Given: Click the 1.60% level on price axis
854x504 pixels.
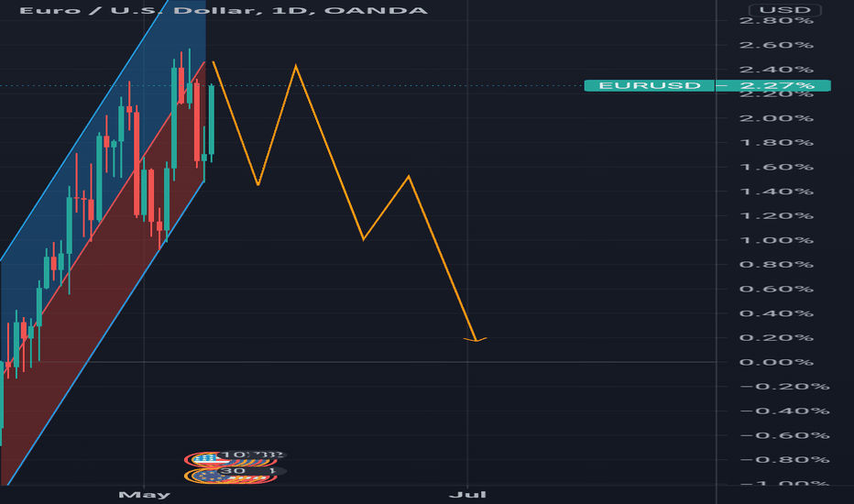Looking at the screenshot, I should 776,168.
